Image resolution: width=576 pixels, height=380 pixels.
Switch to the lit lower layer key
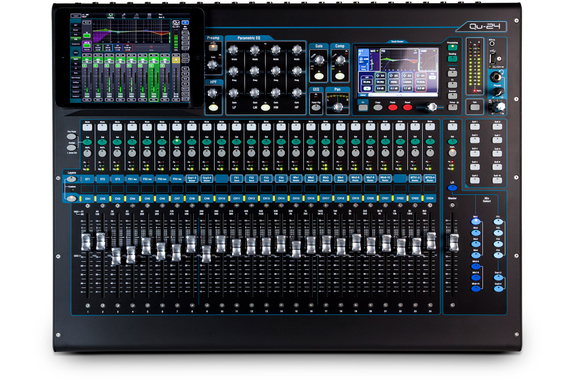click(x=72, y=199)
